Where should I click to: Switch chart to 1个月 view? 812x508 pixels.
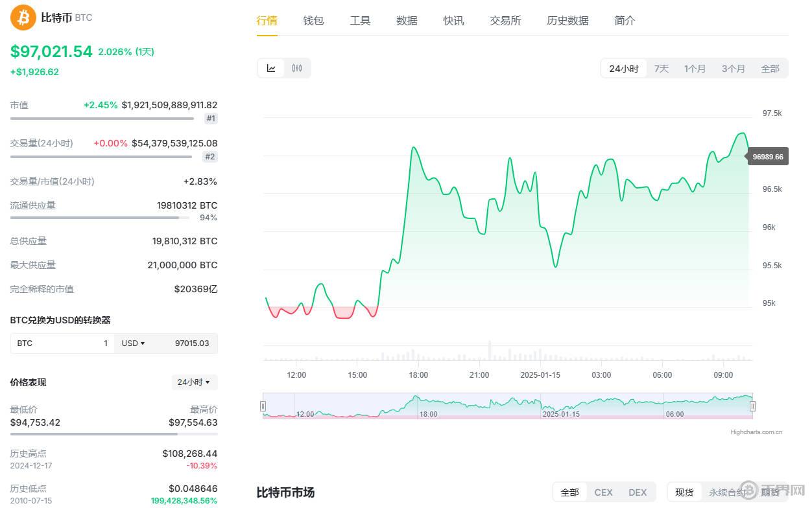[x=695, y=67]
